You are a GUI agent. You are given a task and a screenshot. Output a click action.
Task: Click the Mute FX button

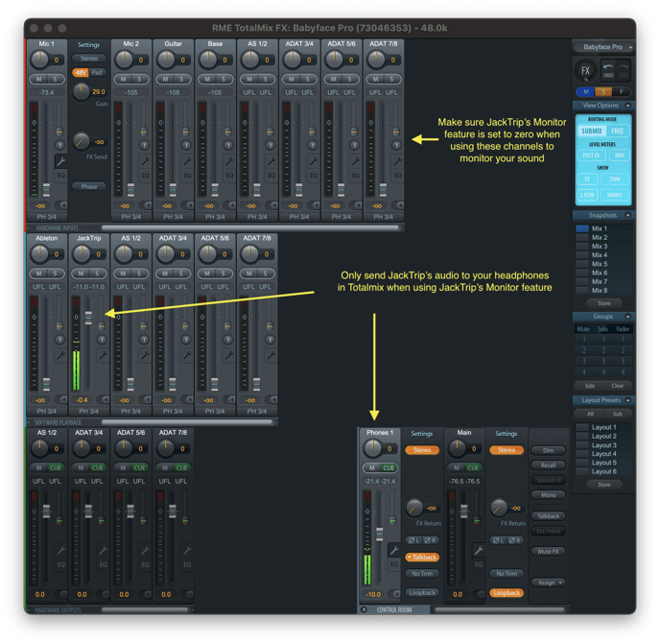[549, 551]
